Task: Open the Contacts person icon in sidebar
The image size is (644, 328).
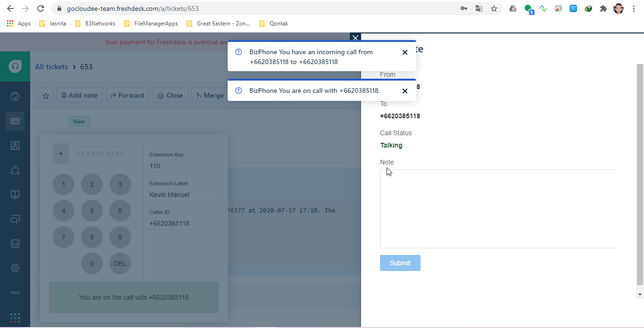Action: tap(15, 146)
